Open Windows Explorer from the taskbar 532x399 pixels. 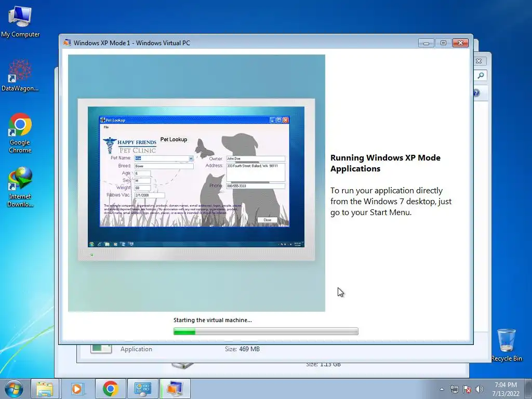[x=45, y=389]
